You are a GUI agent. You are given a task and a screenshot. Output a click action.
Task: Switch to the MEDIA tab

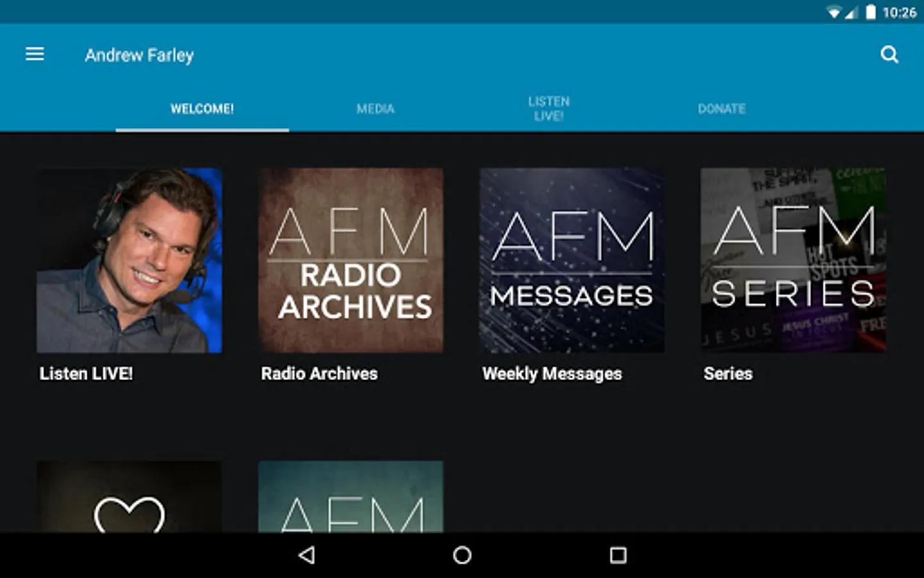(375, 109)
